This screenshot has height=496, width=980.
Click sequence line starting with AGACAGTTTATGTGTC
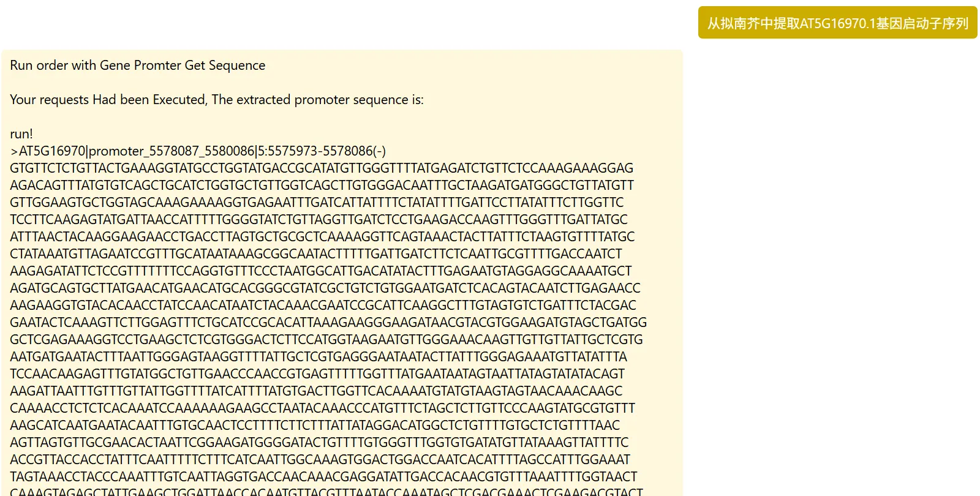tap(322, 186)
